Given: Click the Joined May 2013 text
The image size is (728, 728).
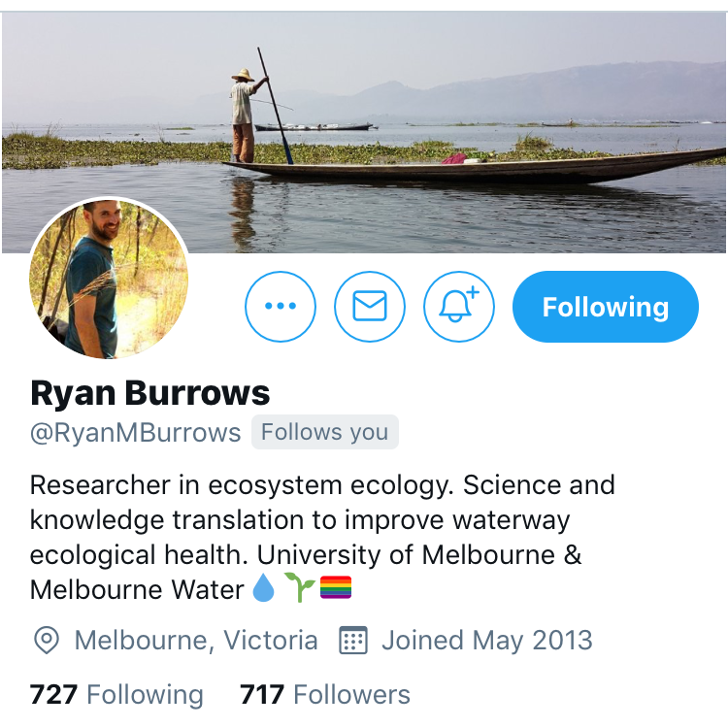Looking at the screenshot, I should tap(487, 641).
